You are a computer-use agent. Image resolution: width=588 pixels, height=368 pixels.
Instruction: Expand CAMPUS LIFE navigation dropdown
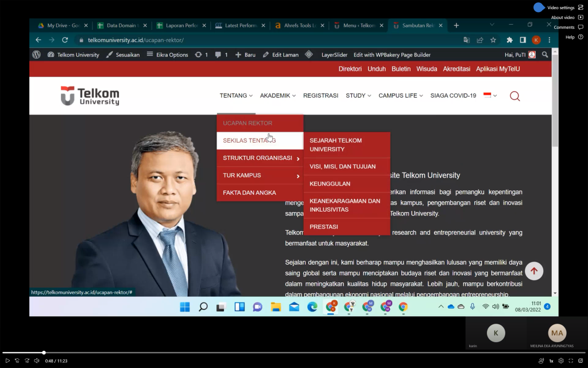tap(400, 96)
